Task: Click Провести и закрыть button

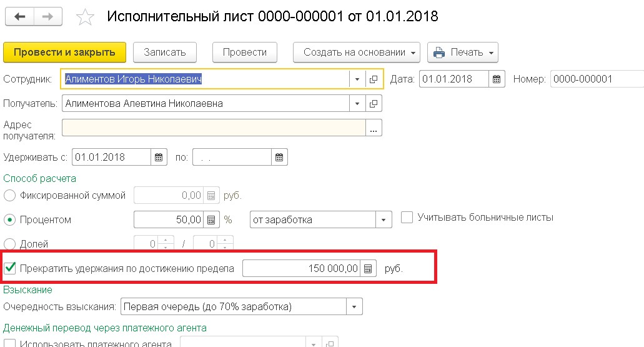Action: pyautogui.click(x=64, y=53)
